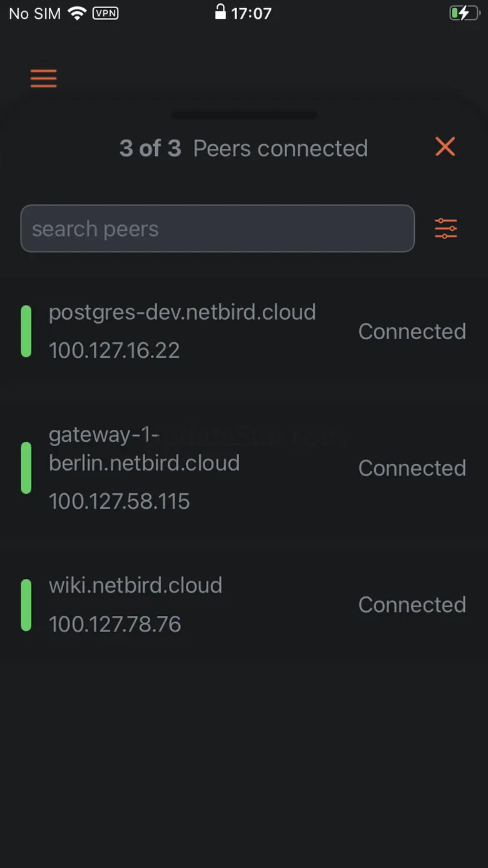This screenshot has height=868, width=488.
Task: Close the peers connected panel
Action: 445,147
